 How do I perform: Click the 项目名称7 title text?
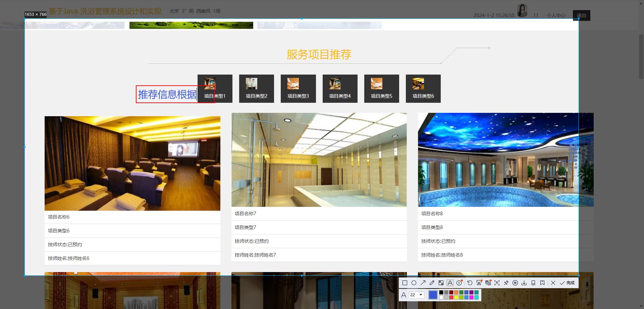click(246, 214)
